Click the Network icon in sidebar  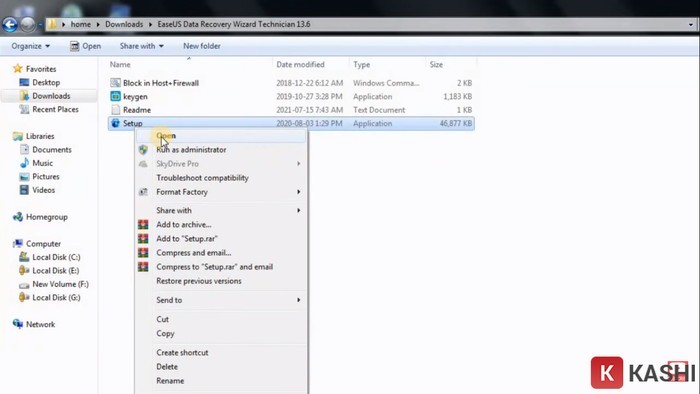(x=18, y=324)
